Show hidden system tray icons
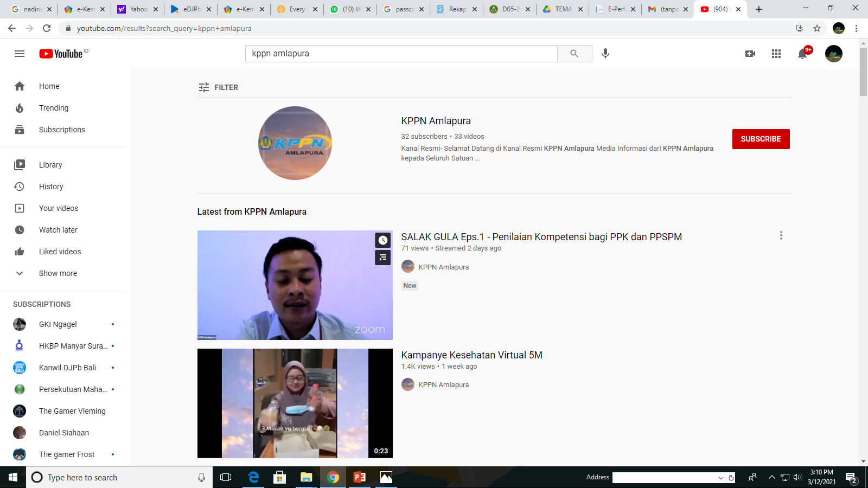The height and width of the screenshot is (488, 868). (771, 477)
